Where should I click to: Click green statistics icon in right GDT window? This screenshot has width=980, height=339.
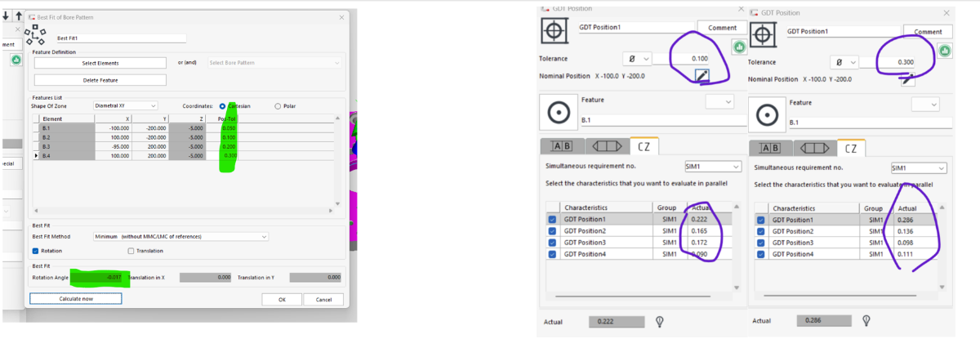point(946,51)
